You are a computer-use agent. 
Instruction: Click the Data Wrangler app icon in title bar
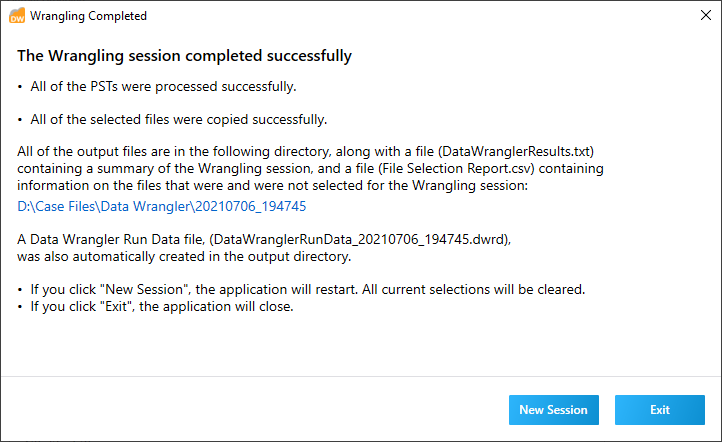point(17,16)
